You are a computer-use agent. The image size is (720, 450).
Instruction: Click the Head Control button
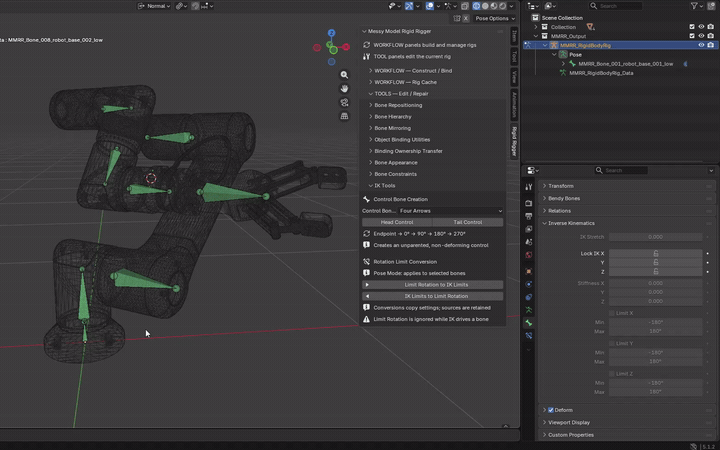tap(397, 222)
